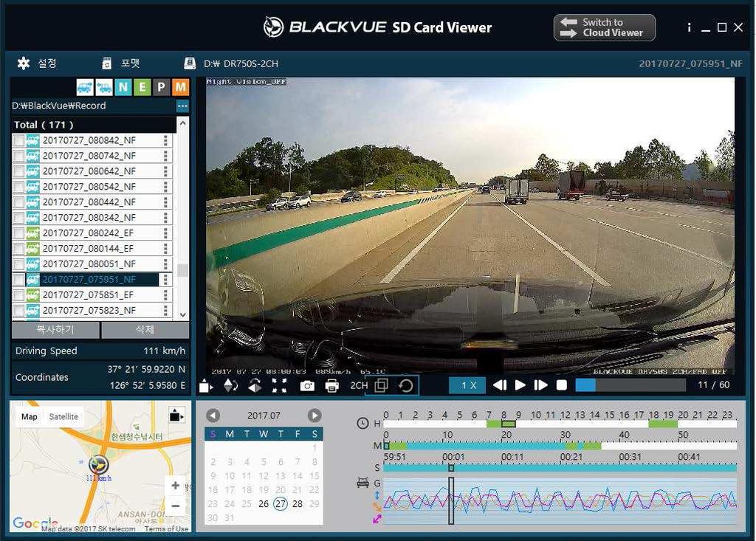This screenshot has height=541, width=756.
Task: Toggle the N normal recording filter
Action: (123, 87)
